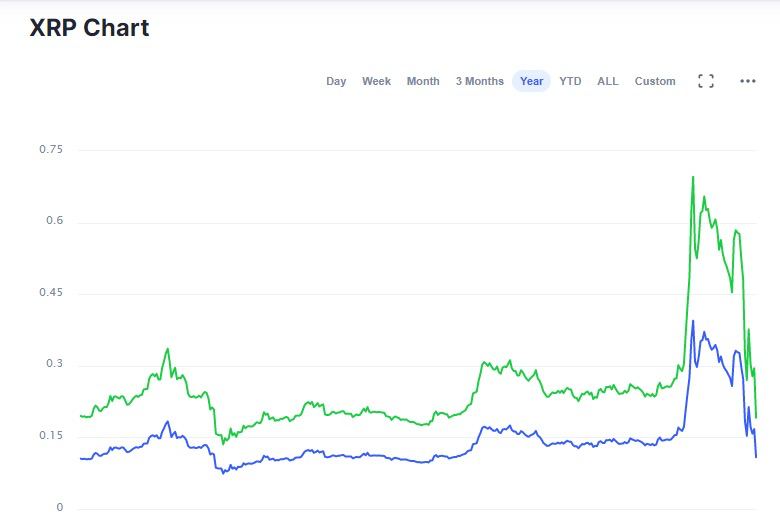Click the highest peak of blue line
780x514 pixels.
(x=693, y=322)
